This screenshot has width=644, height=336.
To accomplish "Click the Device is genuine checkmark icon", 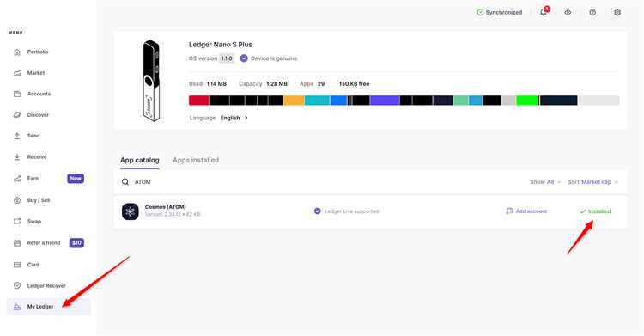I will point(244,58).
